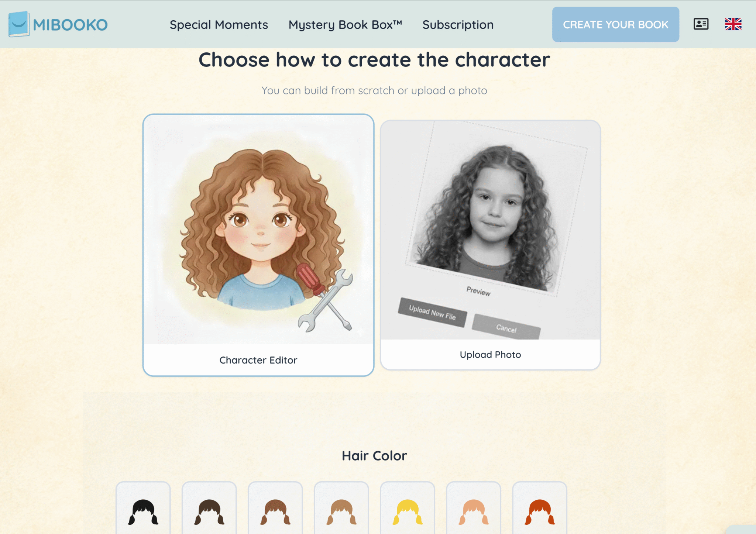Pick the peach strawberry-blonde hair icon

point(474,511)
